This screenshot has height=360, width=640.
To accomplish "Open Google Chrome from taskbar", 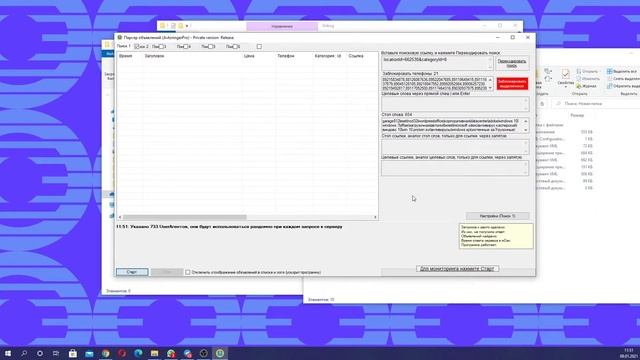I will point(105,353).
